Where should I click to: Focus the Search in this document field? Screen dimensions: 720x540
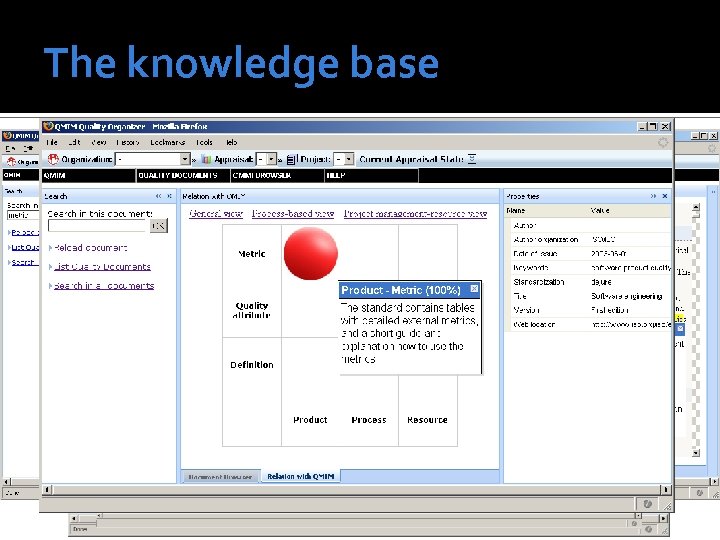coord(98,225)
